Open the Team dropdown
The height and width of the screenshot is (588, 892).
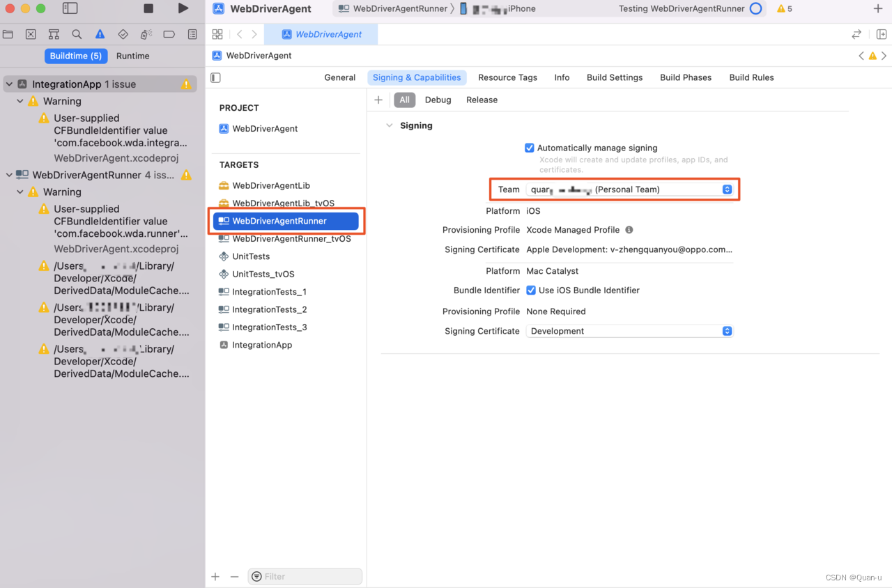pos(629,189)
